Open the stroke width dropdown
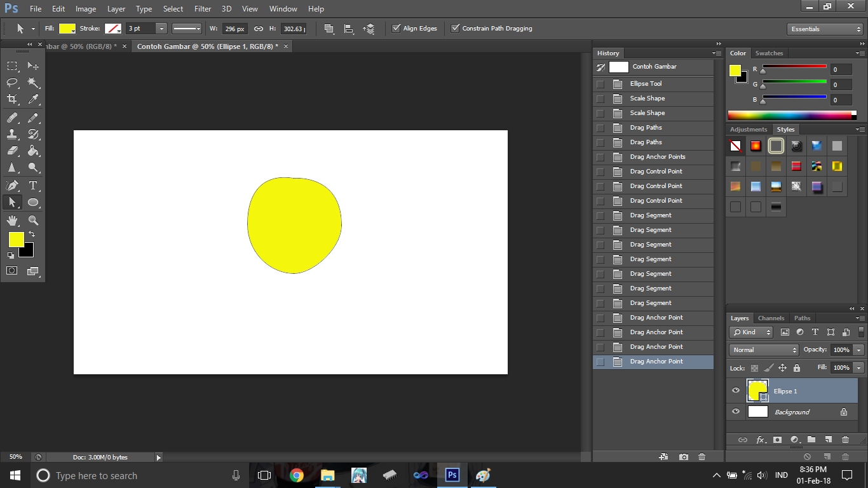Viewport: 868px width, 488px height. click(161, 28)
